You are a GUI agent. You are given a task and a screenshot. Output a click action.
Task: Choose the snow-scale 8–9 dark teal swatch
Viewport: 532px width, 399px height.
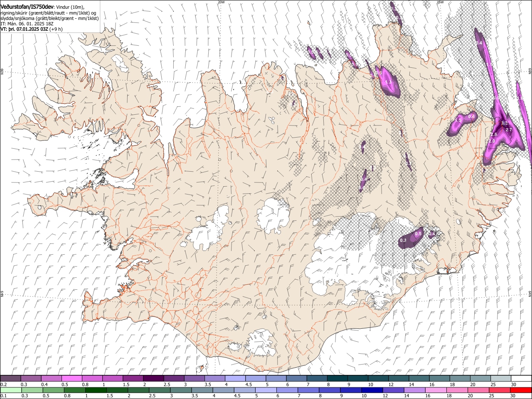(x=337, y=379)
